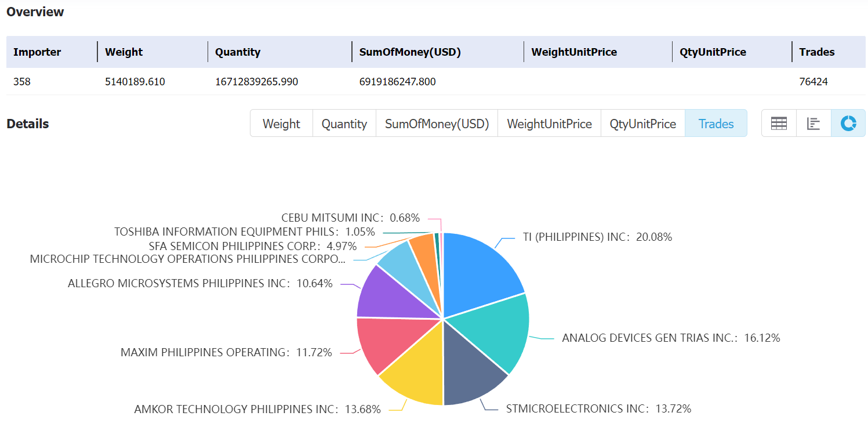Select the Weight tab

click(x=281, y=124)
